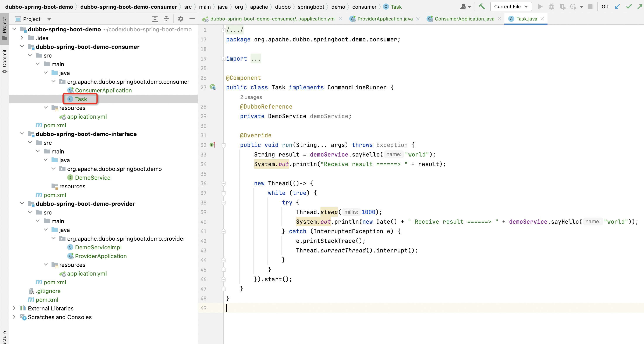
Task: Click the Build project hammer icon
Action: pyautogui.click(x=482, y=7)
